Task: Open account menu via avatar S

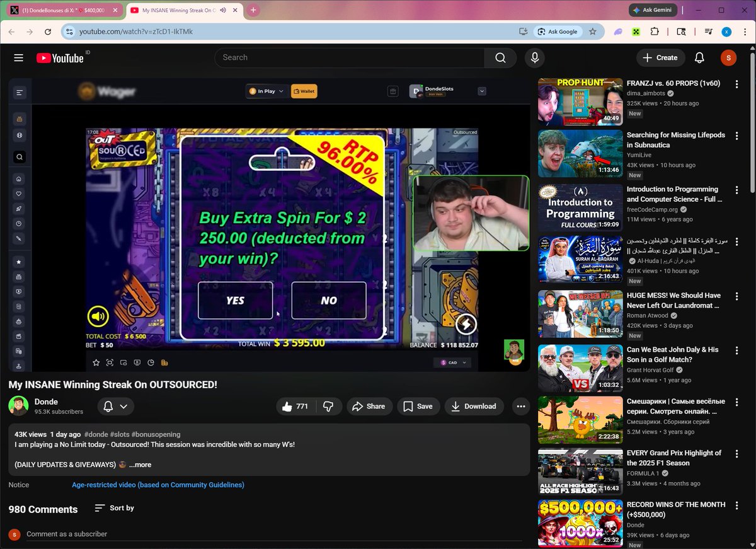Action: (728, 57)
